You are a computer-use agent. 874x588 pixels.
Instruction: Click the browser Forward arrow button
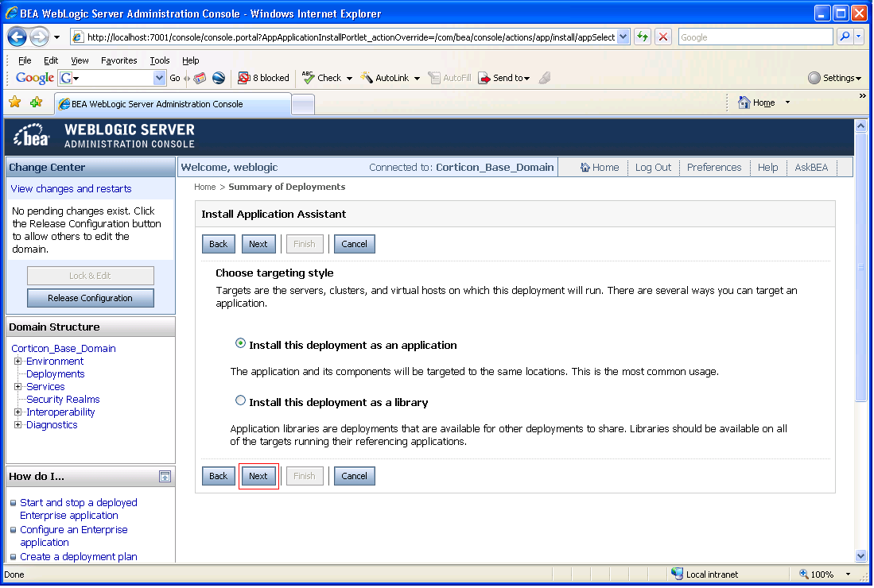pos(39,37)
